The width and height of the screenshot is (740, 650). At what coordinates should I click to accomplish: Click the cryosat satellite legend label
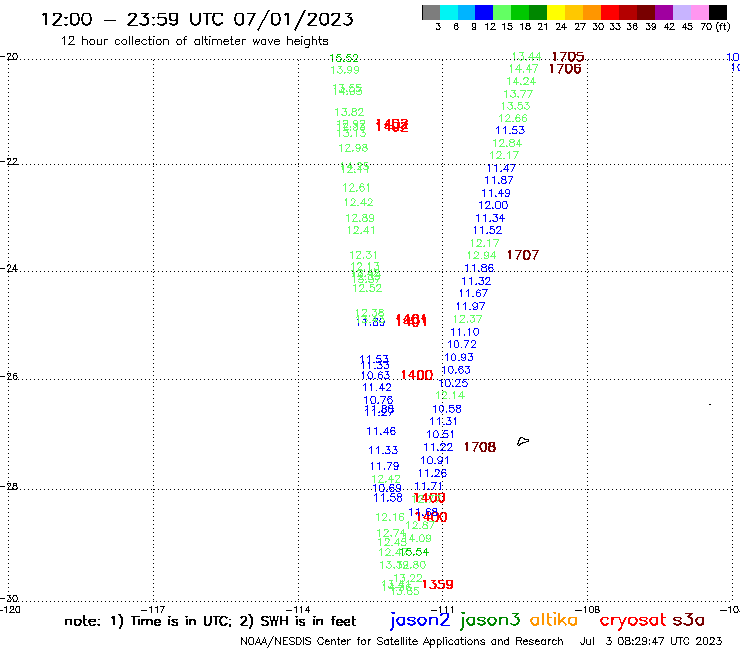632,621
